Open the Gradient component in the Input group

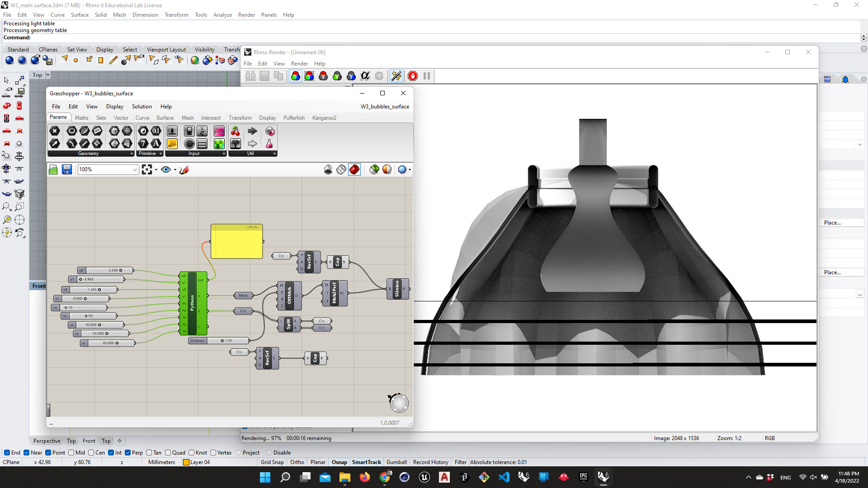click(219, 131)
